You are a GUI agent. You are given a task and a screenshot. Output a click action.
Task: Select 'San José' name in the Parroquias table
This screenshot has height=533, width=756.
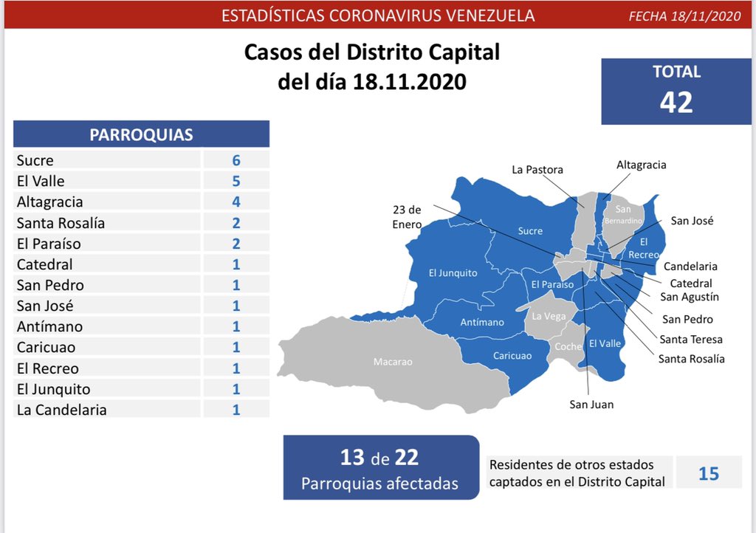[45, 306]
